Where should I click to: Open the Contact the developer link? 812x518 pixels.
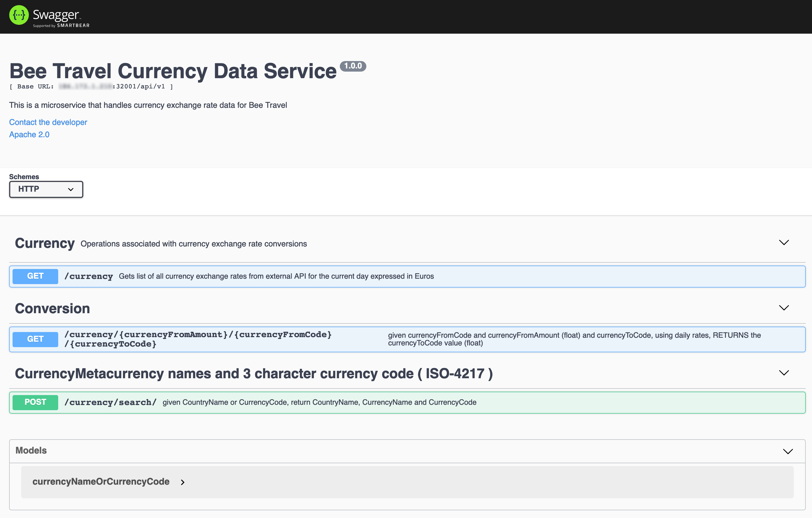(48, 122)
